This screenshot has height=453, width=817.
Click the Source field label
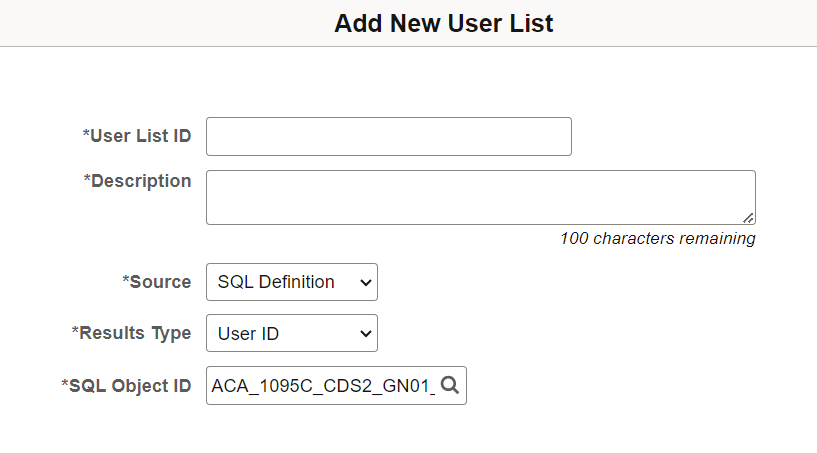click(160, 282)
